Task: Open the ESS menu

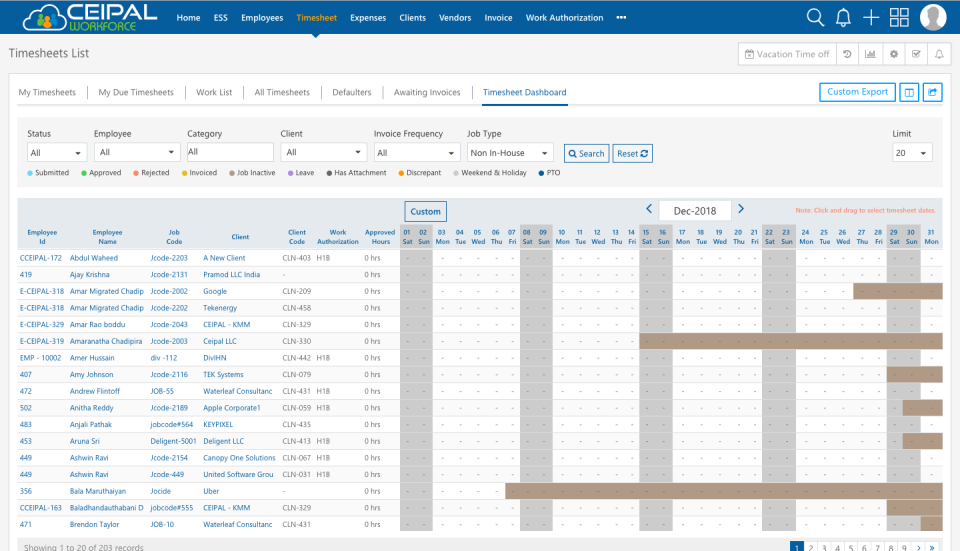Action: [x=220, y=18]
